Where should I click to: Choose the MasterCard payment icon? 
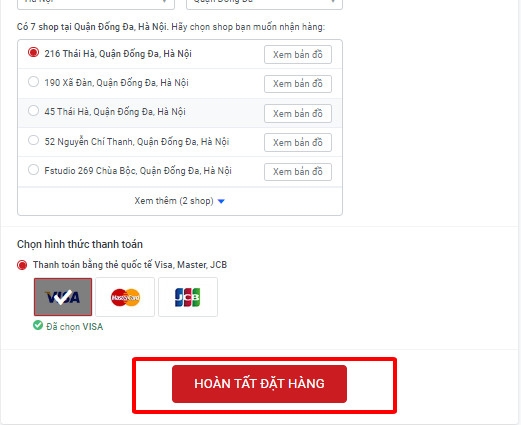point(125,297)
